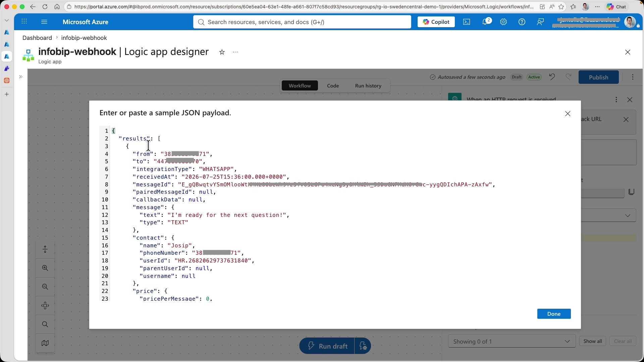Click the Active status badge

pos(534,77)
